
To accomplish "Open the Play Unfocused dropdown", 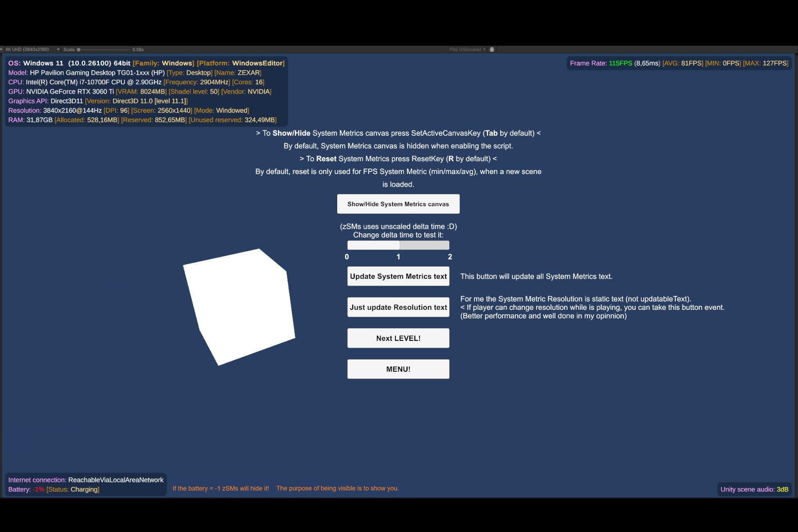I will (467, 50).
